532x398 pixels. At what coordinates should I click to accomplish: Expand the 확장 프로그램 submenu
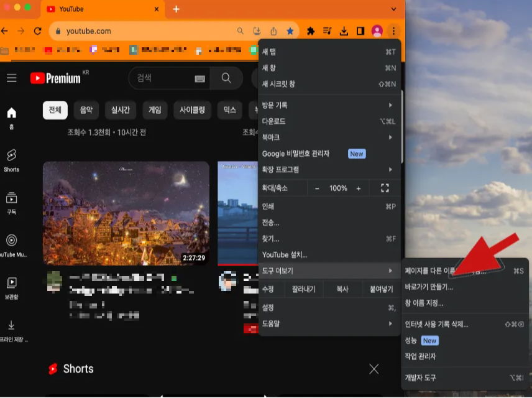pyautogui.click(x=329, y=169)
